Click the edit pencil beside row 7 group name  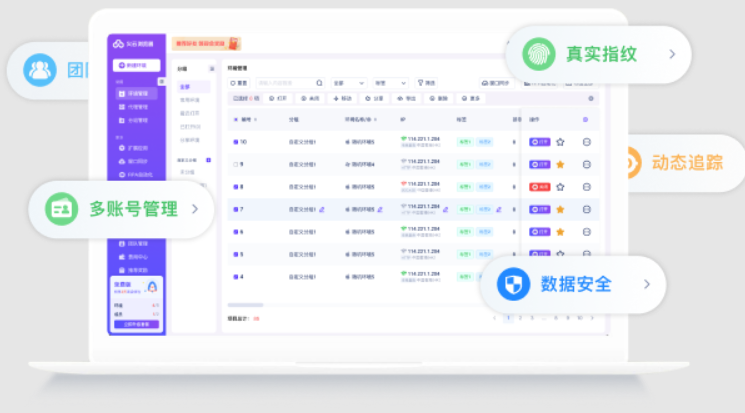(x=322, y=209)
